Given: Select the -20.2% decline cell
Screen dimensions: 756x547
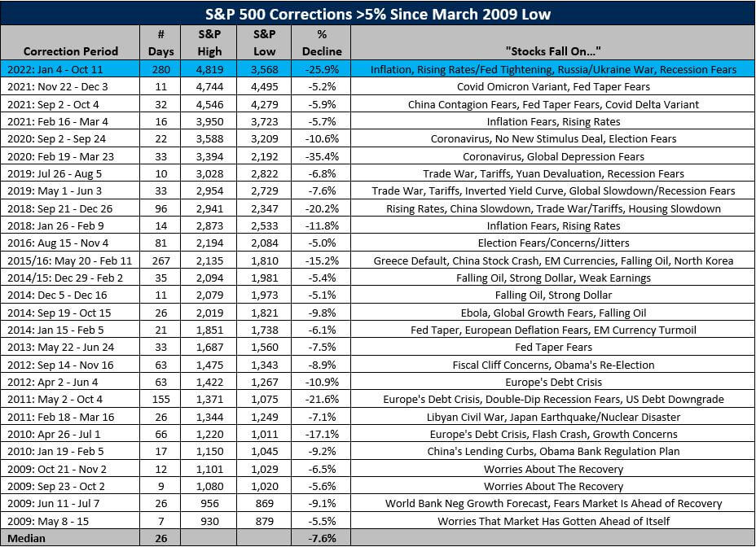Looking at the screenshot, I should [322, 208].
